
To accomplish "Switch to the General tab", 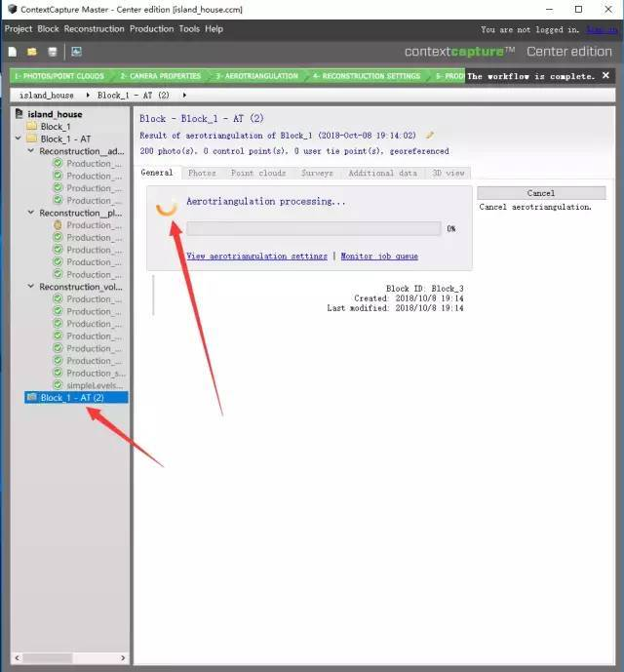I will [x=157, y=173].
